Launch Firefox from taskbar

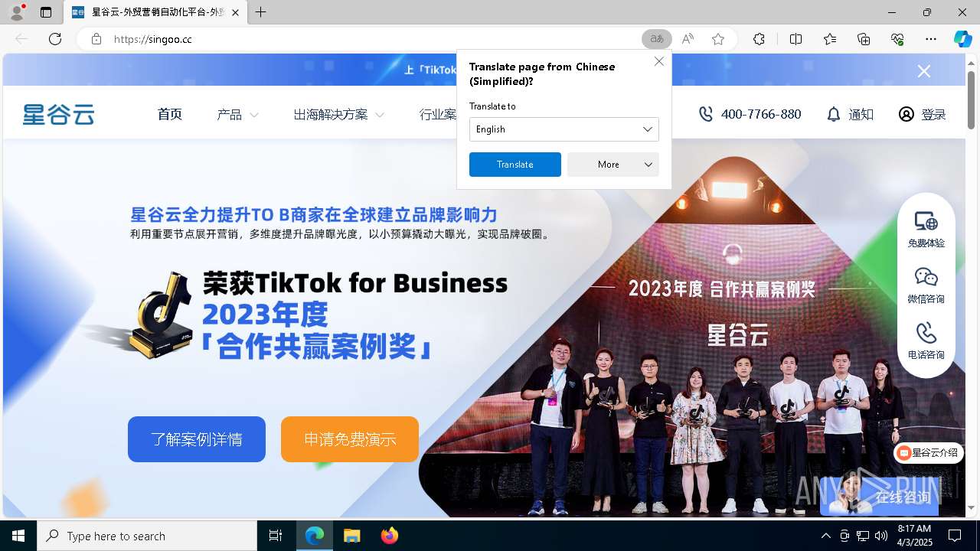pyautogui.click(x=389, y=536)
